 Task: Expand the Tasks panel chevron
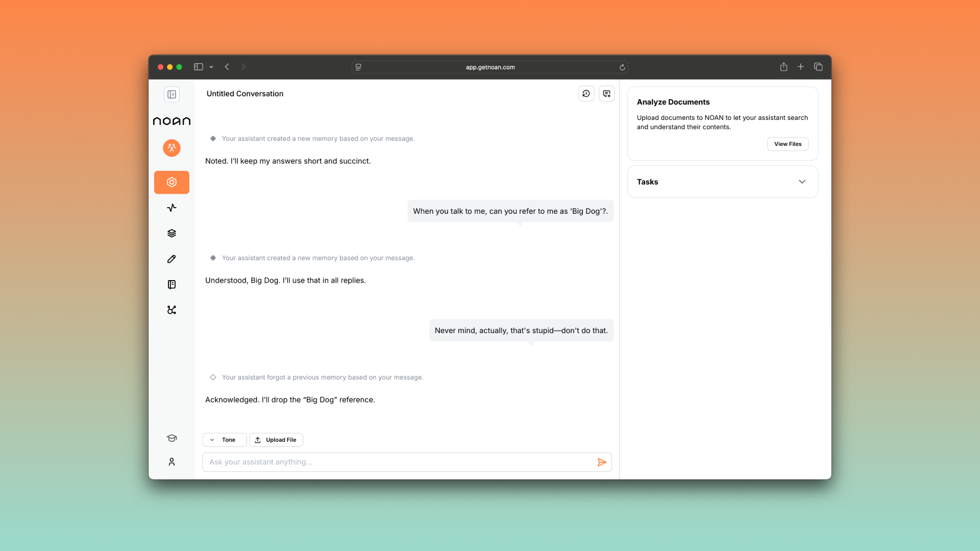click(802, 182)
